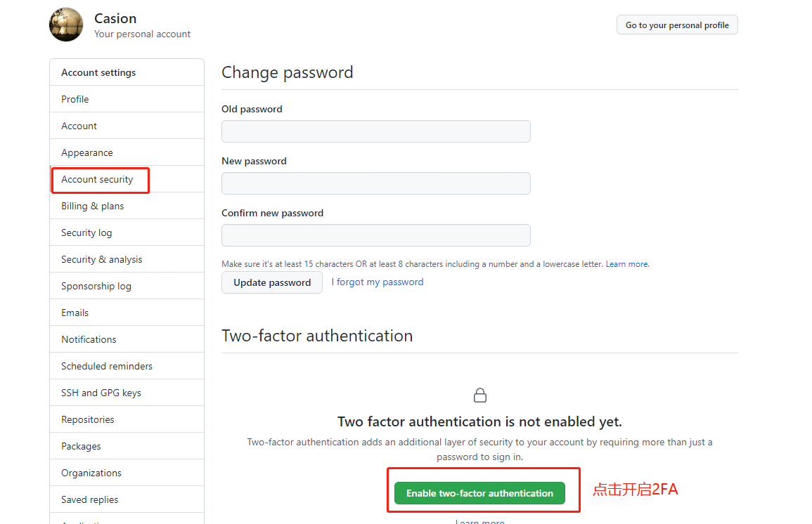Open Profile settings in sidebar
This screenshot has width=812, height=524.
point(75,99)
